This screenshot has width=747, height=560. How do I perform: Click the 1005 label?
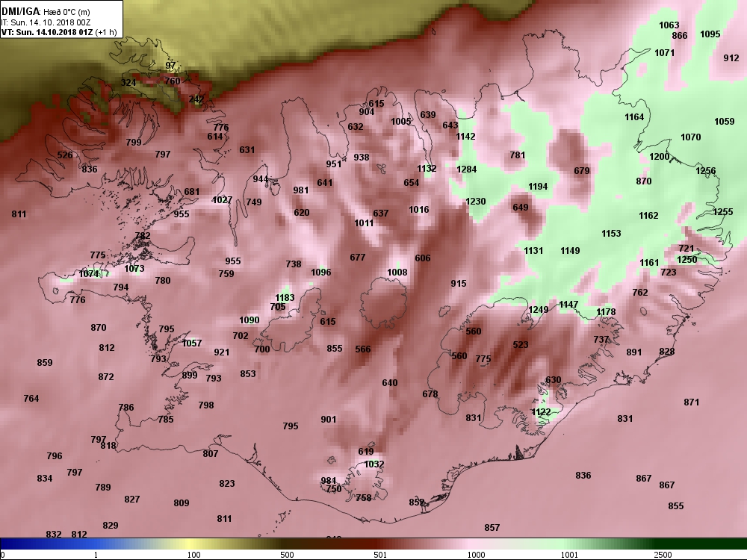pyautogui.click(x=400, y=122)
